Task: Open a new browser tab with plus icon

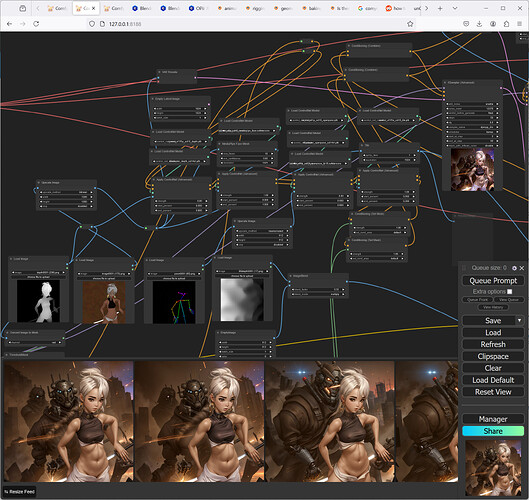Action: coord(440,8)
